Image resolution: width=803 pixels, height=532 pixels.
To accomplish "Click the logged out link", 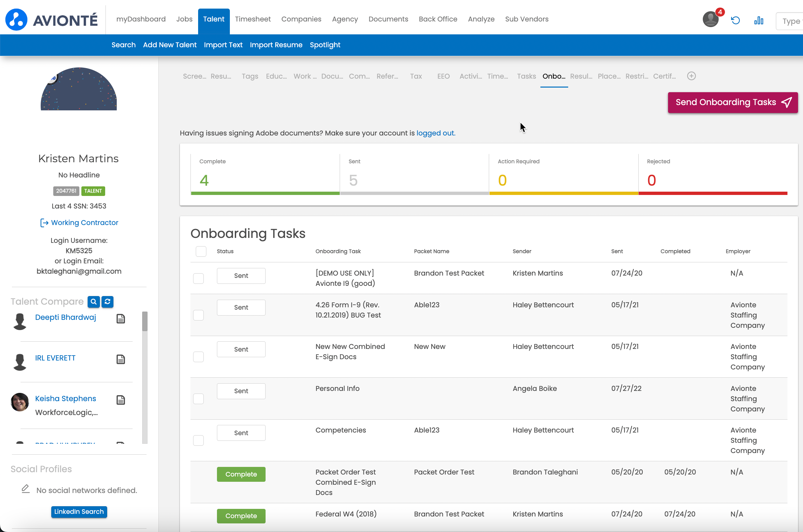I will 436,133.
